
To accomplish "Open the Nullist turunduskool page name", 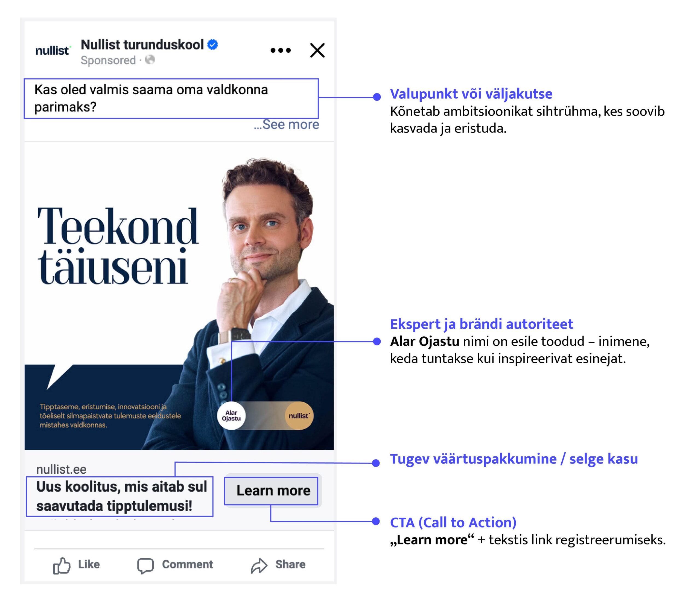I will click(x=142, y=45).
